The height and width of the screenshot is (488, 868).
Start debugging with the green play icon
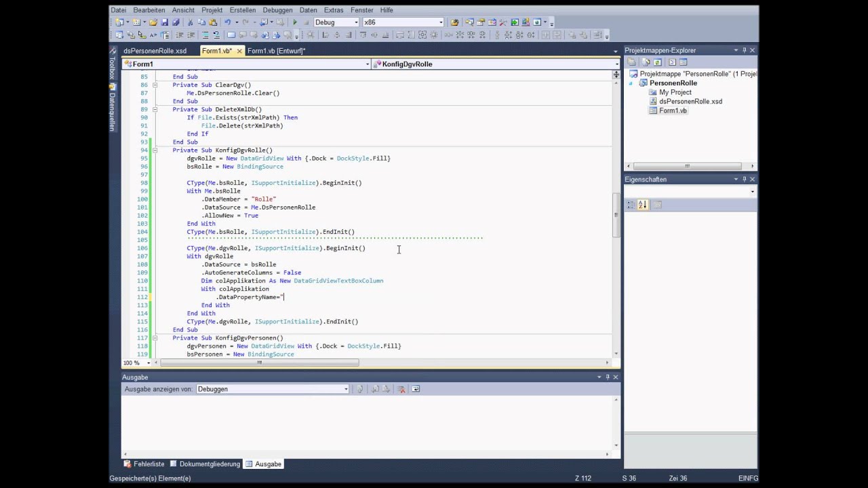click(295, 22)
